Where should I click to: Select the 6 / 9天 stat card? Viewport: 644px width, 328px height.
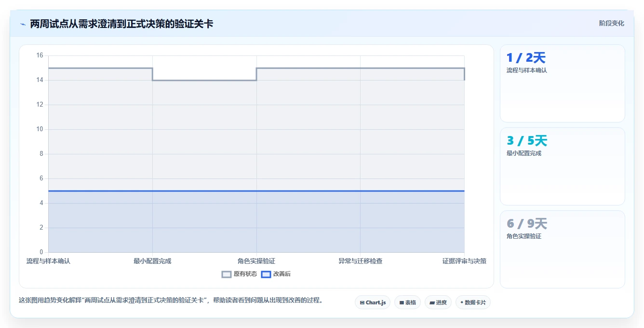(562, 249)
